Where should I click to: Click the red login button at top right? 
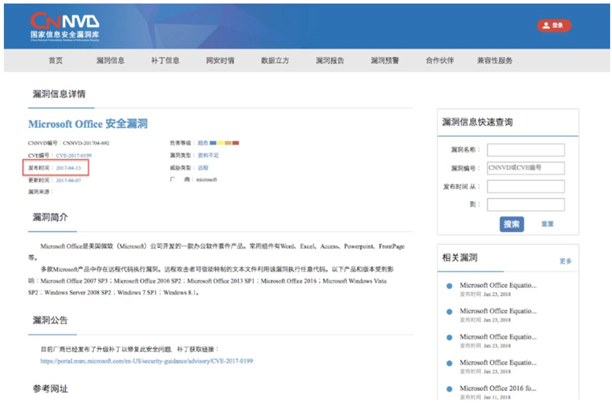click(x=555, y=25)
